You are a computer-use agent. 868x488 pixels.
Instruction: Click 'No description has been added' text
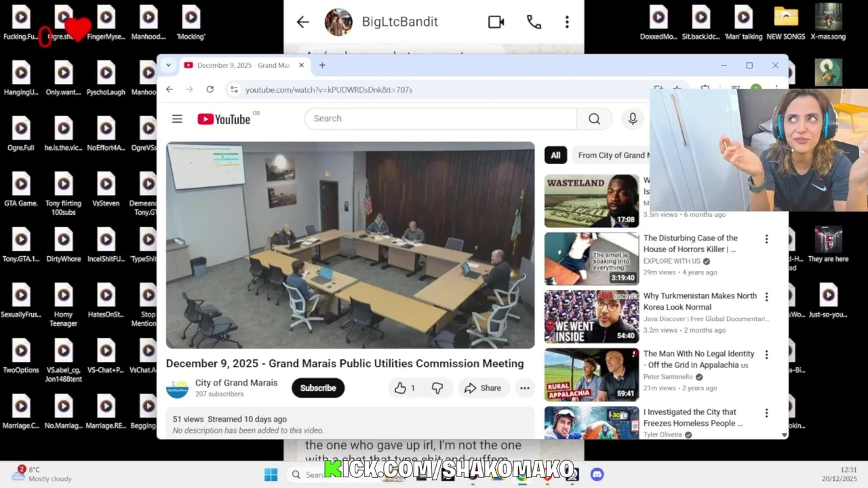pos(248,430)
